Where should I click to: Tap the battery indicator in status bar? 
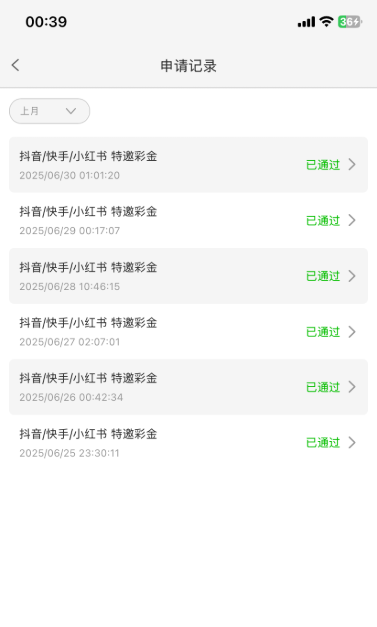(350, 22)
